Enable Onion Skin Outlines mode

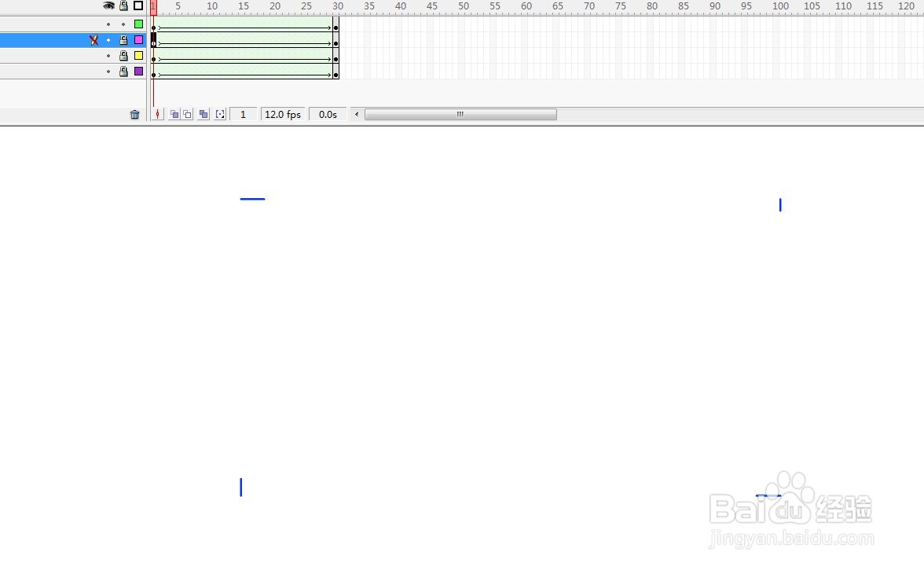tap(187, 114)
